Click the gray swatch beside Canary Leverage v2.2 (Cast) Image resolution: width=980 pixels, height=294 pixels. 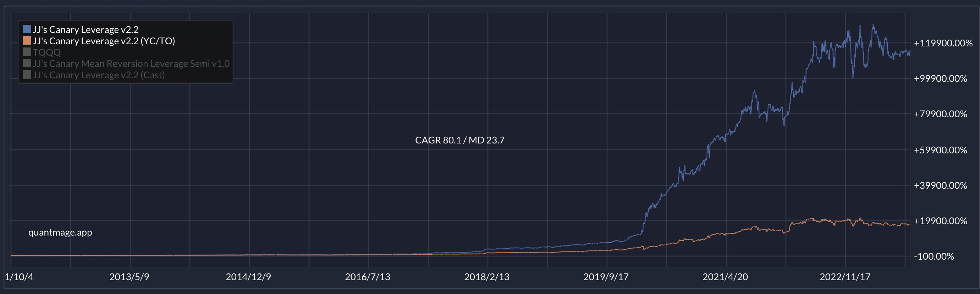pos(27,75)
